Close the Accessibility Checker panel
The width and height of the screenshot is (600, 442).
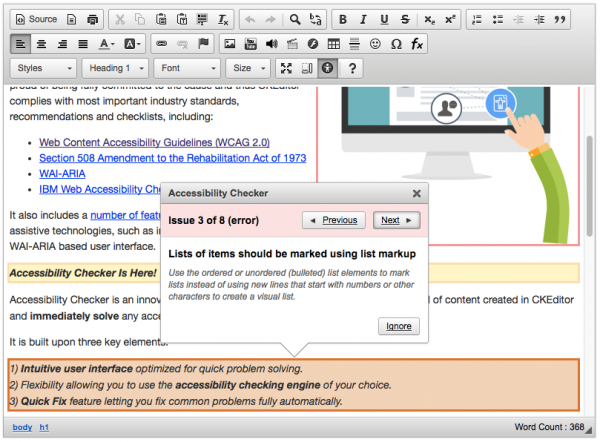417,194
